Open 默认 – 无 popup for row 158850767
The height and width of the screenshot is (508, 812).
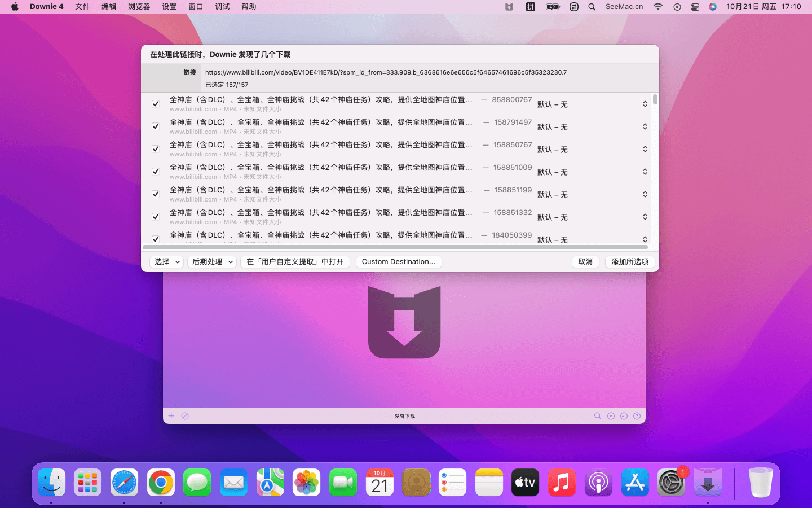[x=592, y=150]
